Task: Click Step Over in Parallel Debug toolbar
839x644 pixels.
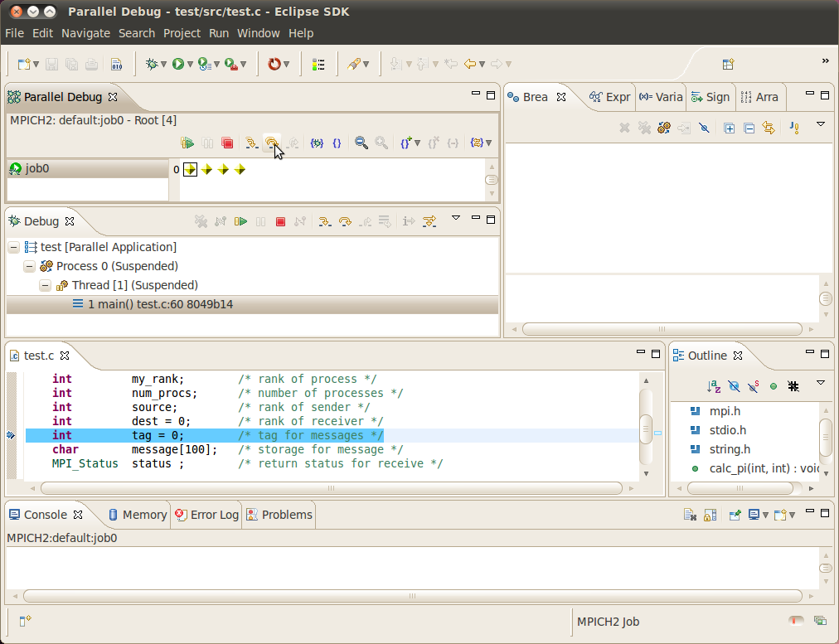Action: click(272, 143)
